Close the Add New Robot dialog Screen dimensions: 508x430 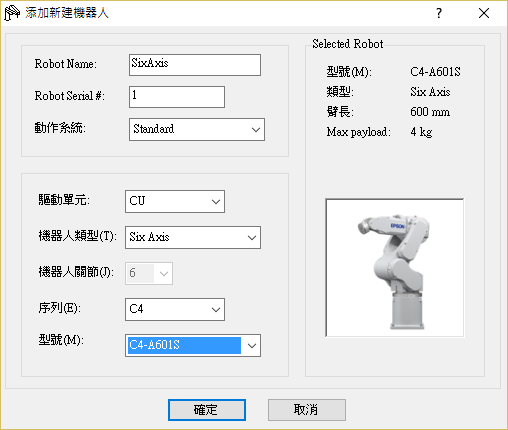(x=484, y=13)
